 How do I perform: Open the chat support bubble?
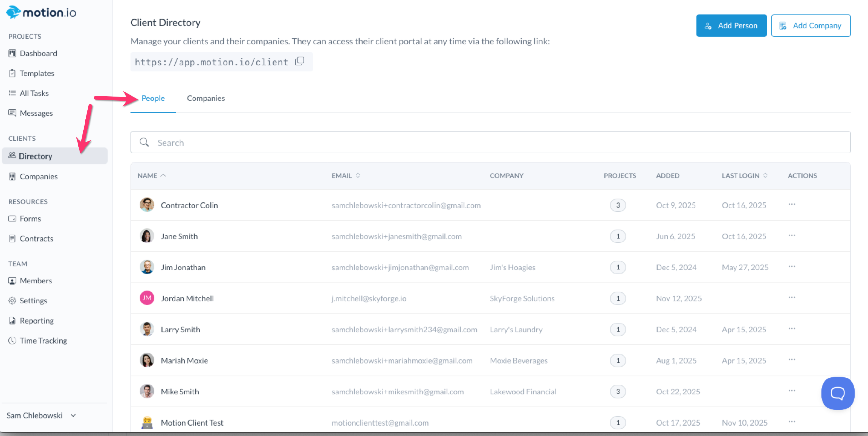837,393
